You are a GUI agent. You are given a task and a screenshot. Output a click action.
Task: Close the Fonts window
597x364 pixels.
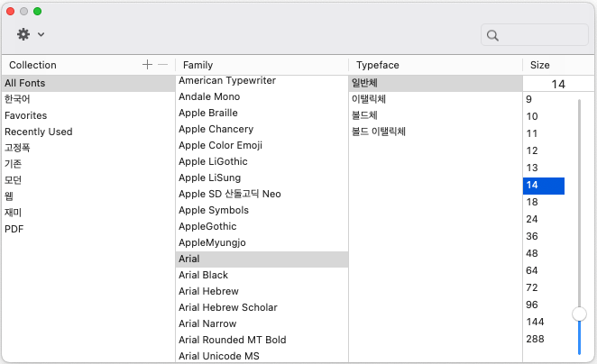tap(10, 12)
